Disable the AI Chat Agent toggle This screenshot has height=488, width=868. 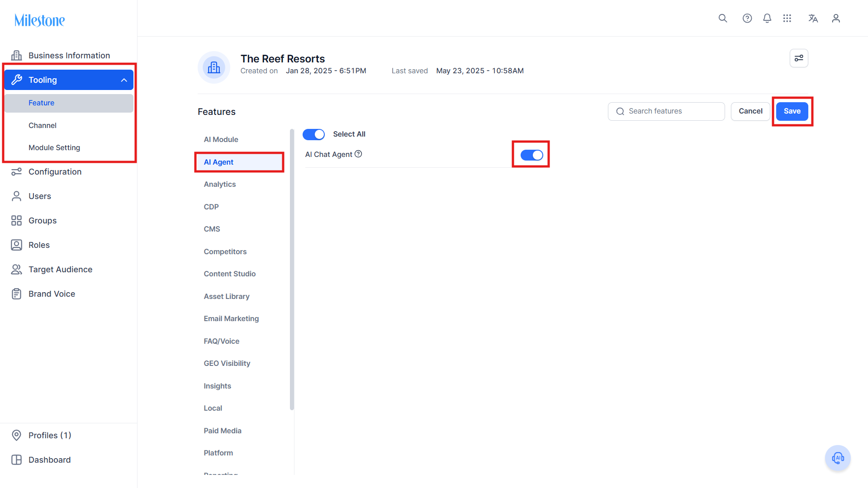click(x=531, y=155)
